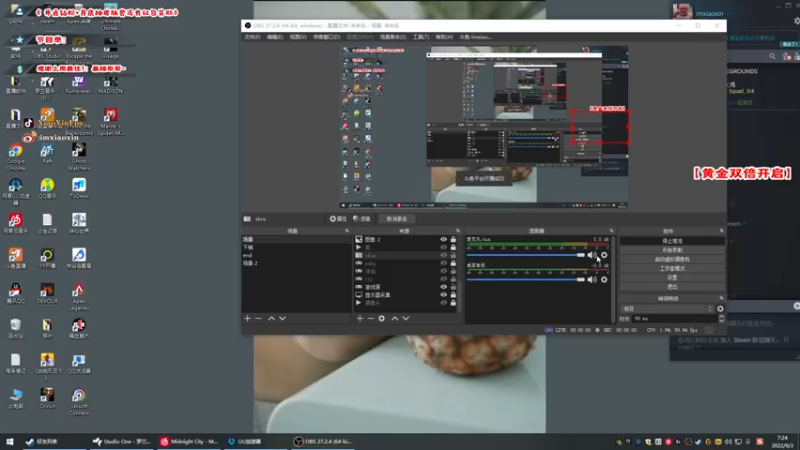The height and width of the screenshot is (450, 800).
Task: Toggle lock on 显示器采集 source
Action: click(x=453, y=295)
